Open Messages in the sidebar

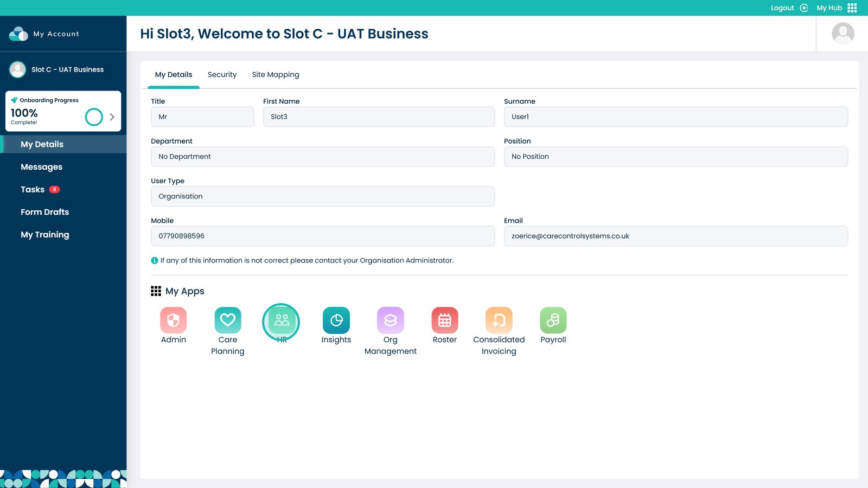coord(41,167)
